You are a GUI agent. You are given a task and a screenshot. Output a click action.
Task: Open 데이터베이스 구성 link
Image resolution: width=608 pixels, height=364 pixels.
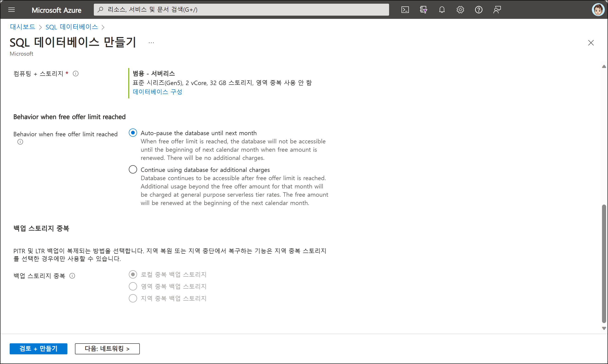pos(157,92)
